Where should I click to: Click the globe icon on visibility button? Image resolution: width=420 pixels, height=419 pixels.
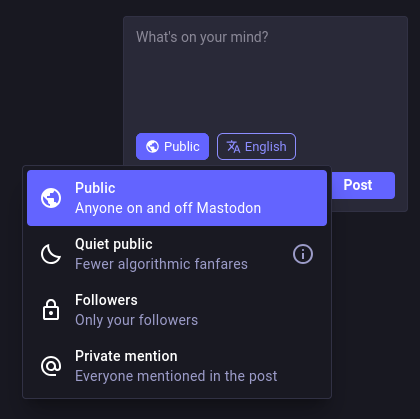153,147
